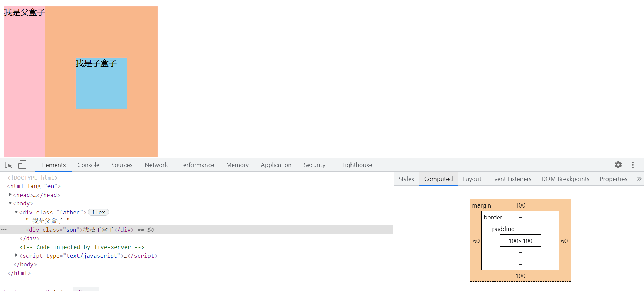Viewport: 644px width, 291px height.
Task: Click the 我是子盒子 text in page
Action: pos(96,63)
